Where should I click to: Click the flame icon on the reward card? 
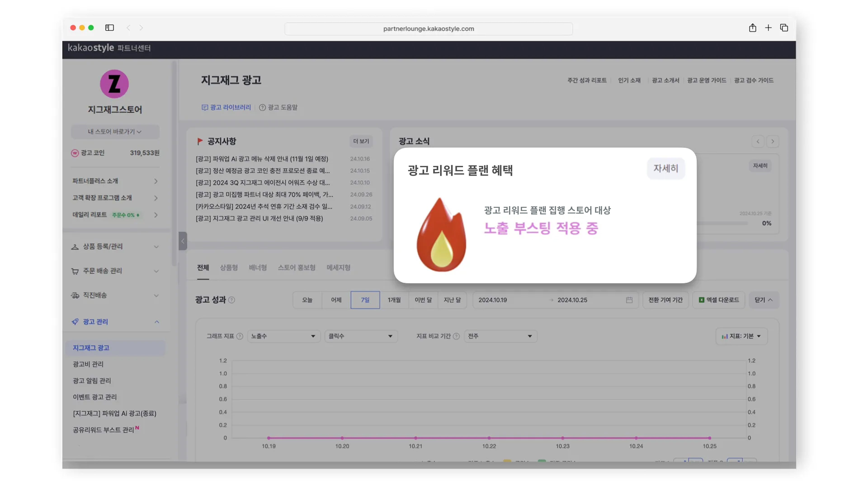(441, 235)
